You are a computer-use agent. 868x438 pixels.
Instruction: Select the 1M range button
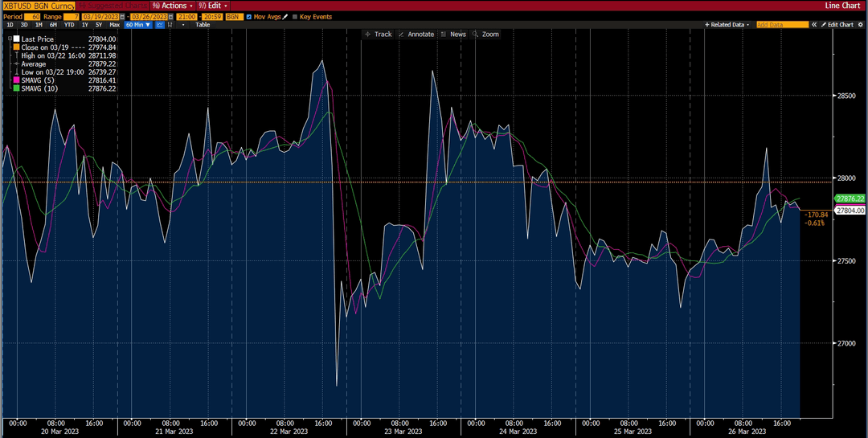pos(39,25)
